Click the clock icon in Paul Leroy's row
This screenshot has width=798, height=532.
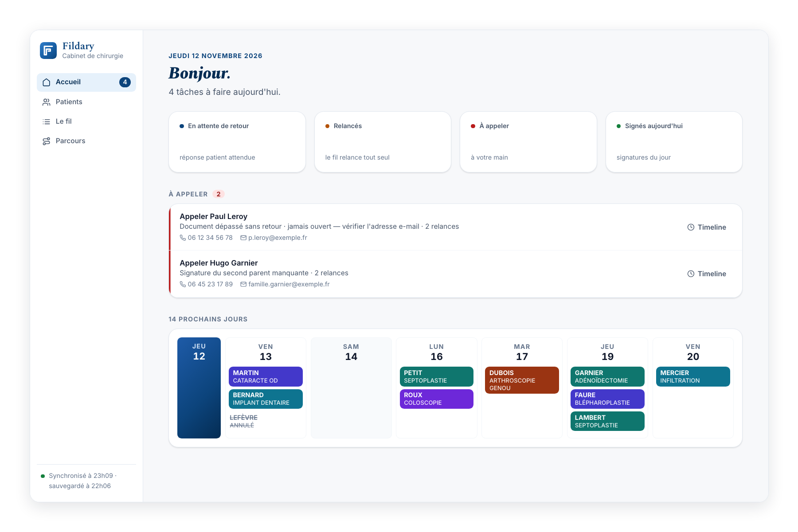tap(691, 227)
